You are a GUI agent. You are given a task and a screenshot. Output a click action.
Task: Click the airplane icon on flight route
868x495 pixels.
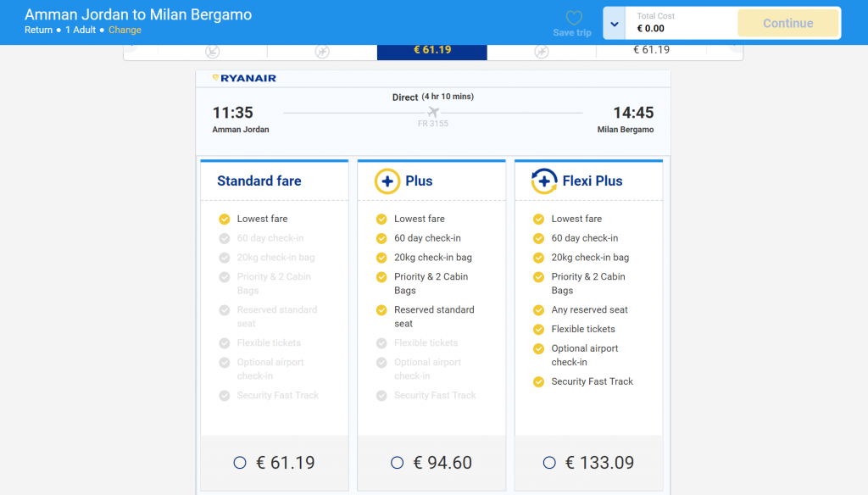point(433,112)
